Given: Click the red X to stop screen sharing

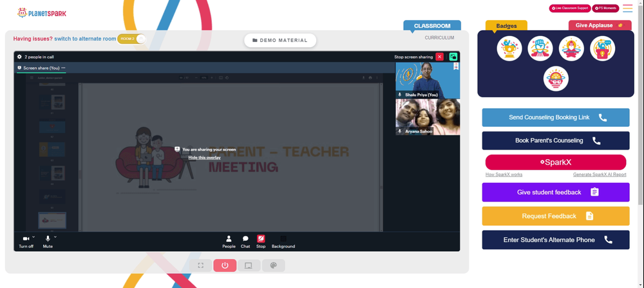Looking at the screenshot, I should pyautogui.click(x=439, y=57).
